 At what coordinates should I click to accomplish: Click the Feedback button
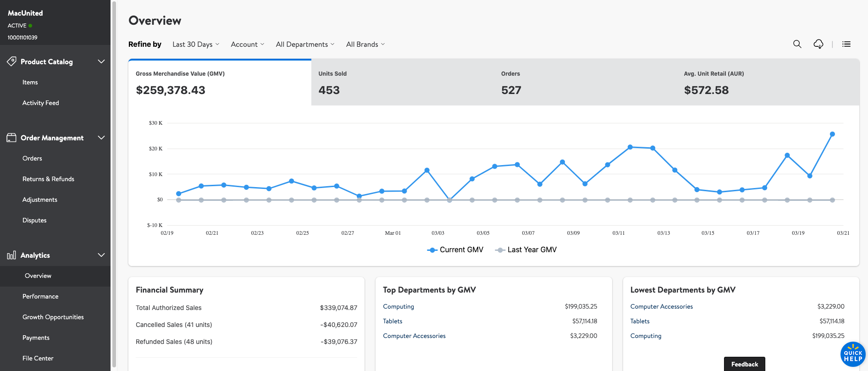click(x=745, y=364)
